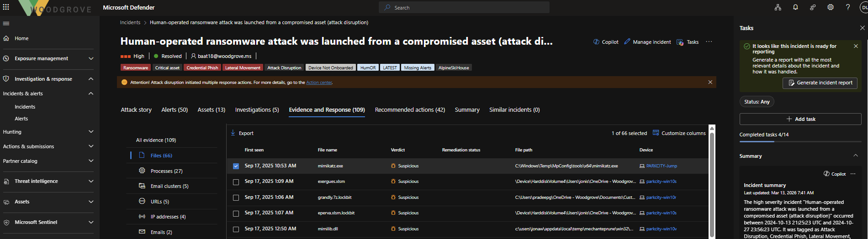This screenshot has width=868, height=239.
Task: Open the incident Tasks icon
Action: click(680, 42)
